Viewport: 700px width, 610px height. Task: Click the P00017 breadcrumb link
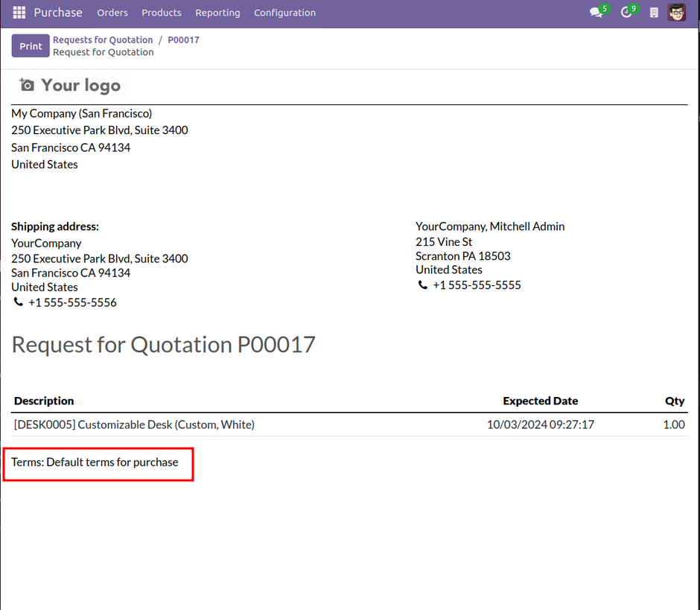tap(183, 40)
